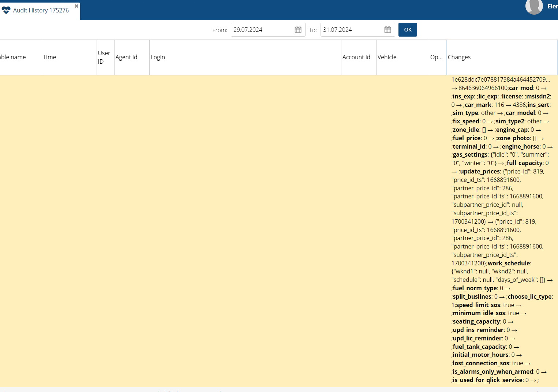The width and height of the screenshot is (558, 392).
Task: Open the To date calendar picker
Action: pyautogui.click(x=387, y=30)
